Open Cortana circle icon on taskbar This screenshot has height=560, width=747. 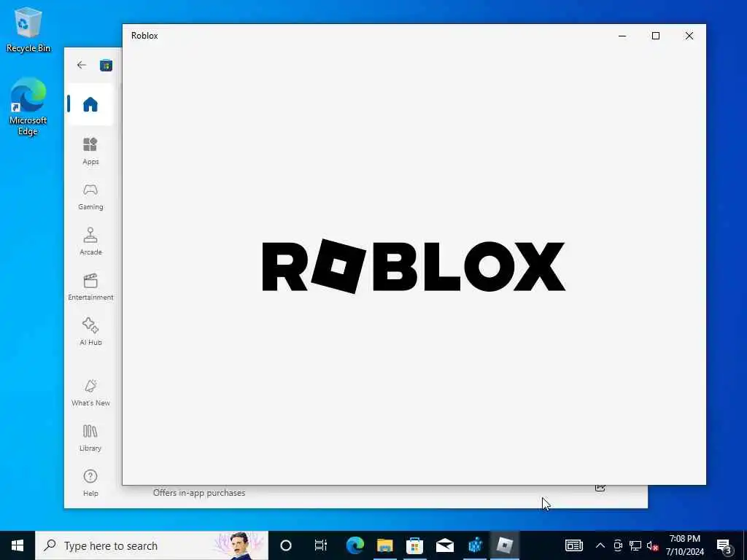click(286, 545)
